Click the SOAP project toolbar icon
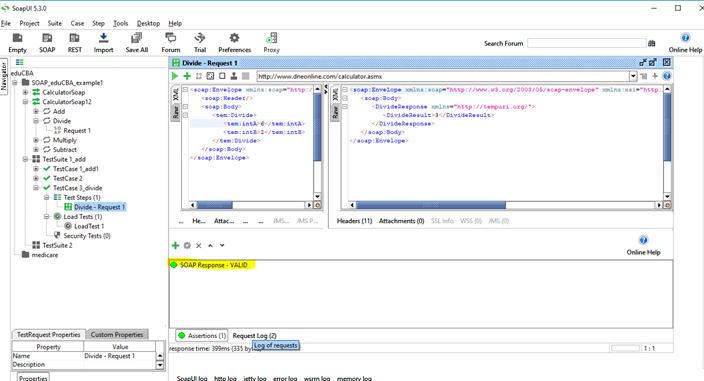Viewport: 704px width, 381px height. coord(47,43)
